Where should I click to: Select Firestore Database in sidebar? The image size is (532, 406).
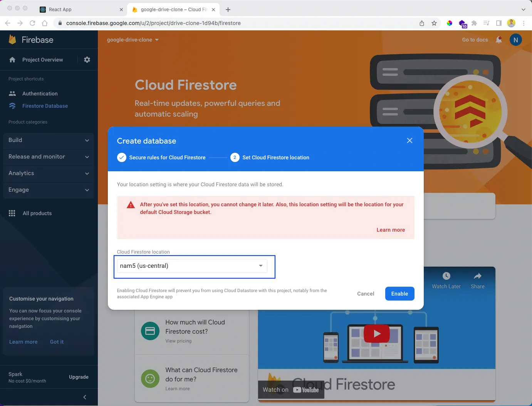pyautogui.click(x=45, y=106)
